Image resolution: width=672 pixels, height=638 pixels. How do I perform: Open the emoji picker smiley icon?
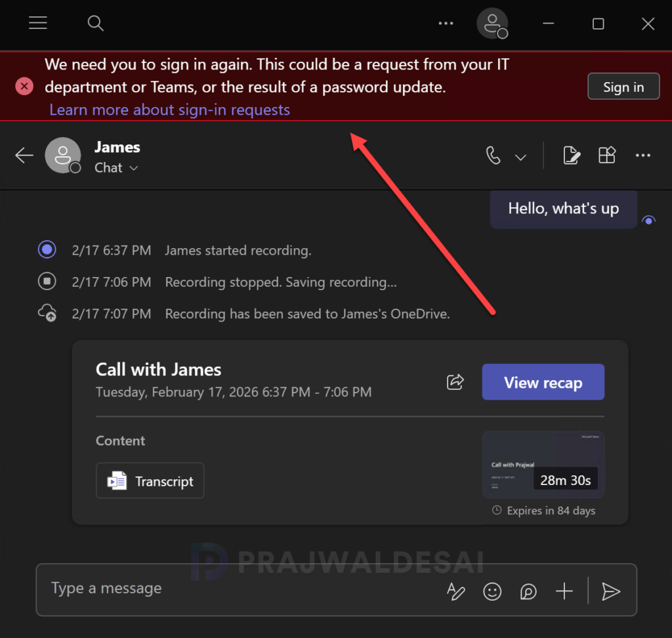[x=492, y=591]
